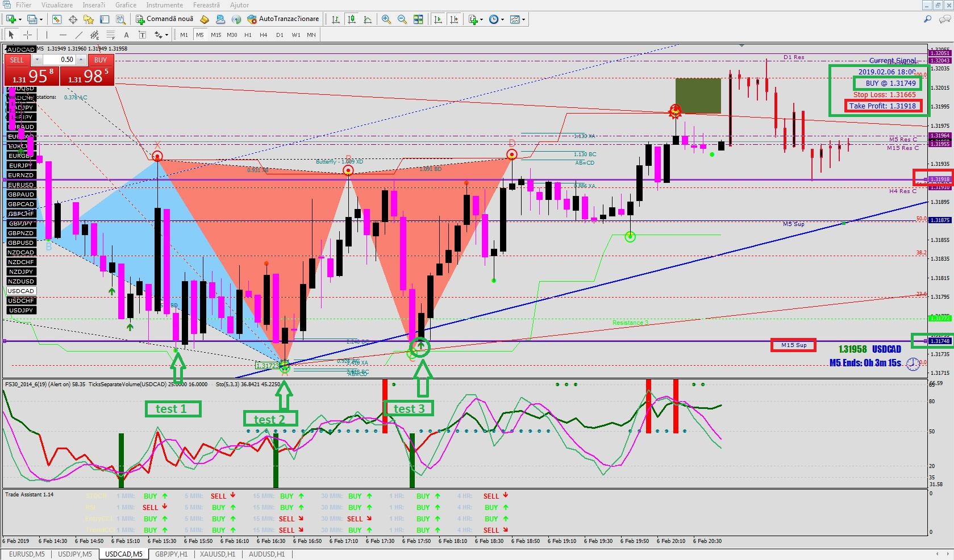Image resolution: width=954 pixels, height=560 pixels.
Task: Select the GBPUSD symbol button
Action: (x=21, y=243)
